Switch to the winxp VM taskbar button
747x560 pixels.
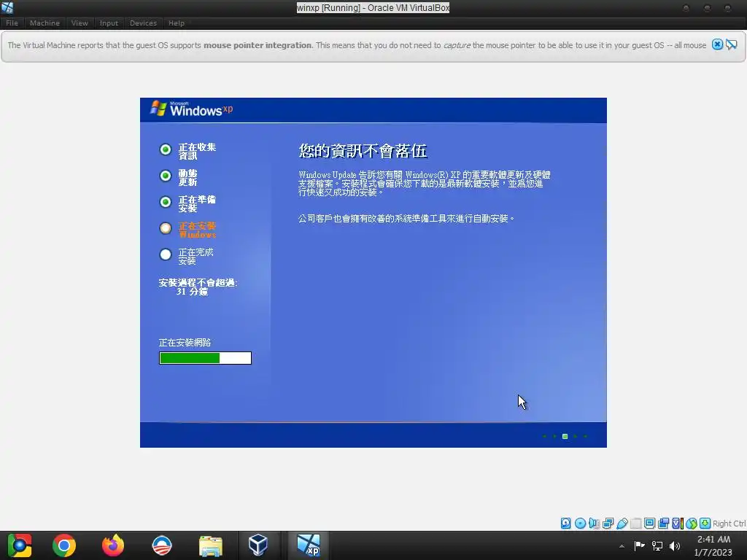(309, 545)
